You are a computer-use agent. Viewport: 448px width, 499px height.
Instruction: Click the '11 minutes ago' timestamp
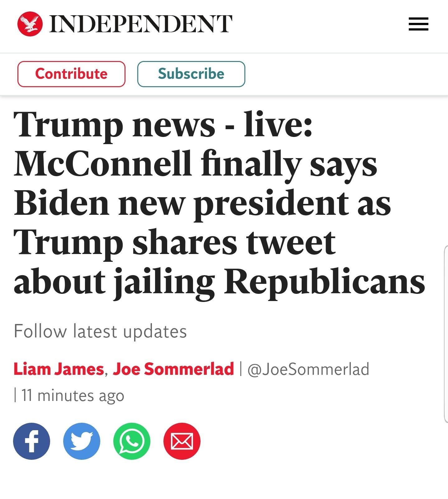pyautogui.click(x=73, y=396)
